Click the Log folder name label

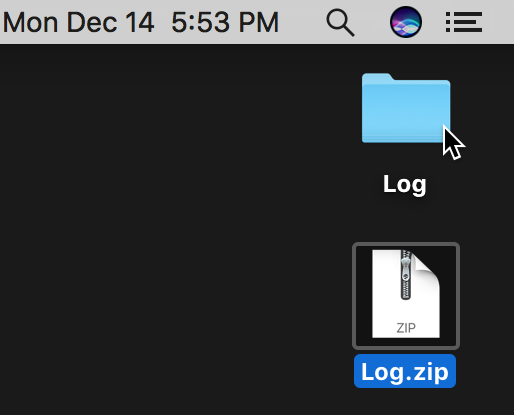click(405, 184)
